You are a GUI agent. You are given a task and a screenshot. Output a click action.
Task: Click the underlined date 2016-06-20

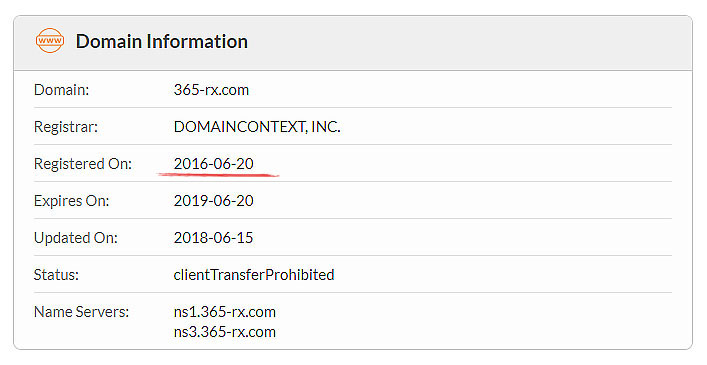click(214, 164)
